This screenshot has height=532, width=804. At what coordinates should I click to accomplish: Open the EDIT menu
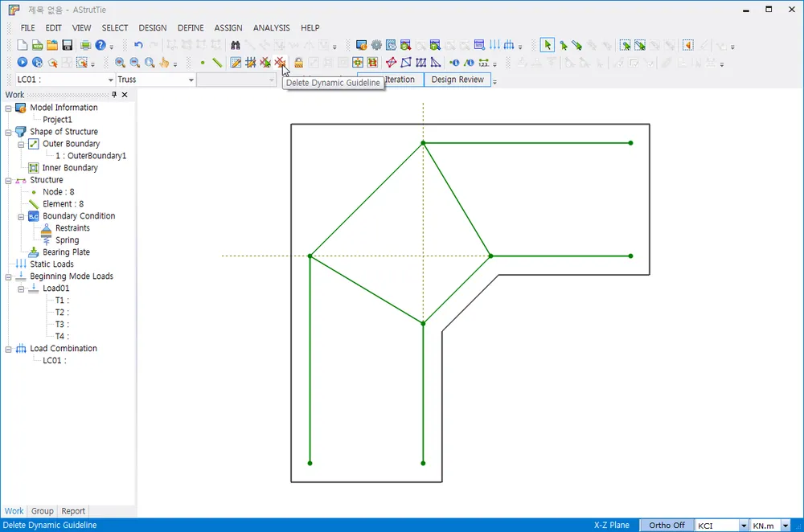point(53,27)
